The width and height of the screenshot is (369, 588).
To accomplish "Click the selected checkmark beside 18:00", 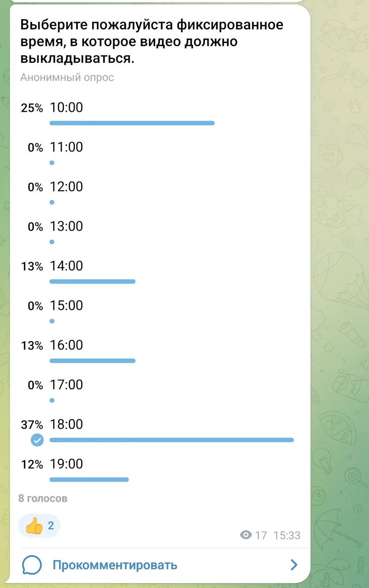I will (37, 440).
